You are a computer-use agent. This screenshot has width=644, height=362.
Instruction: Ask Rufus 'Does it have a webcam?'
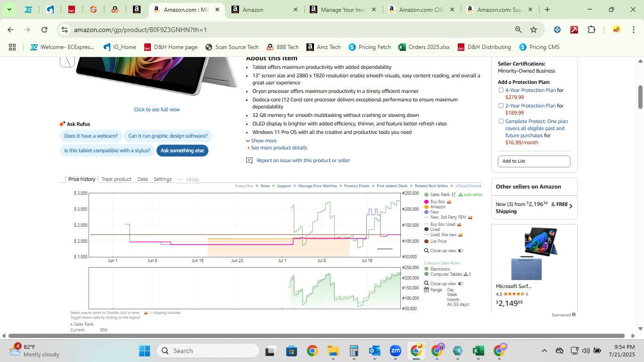point(91,136)
